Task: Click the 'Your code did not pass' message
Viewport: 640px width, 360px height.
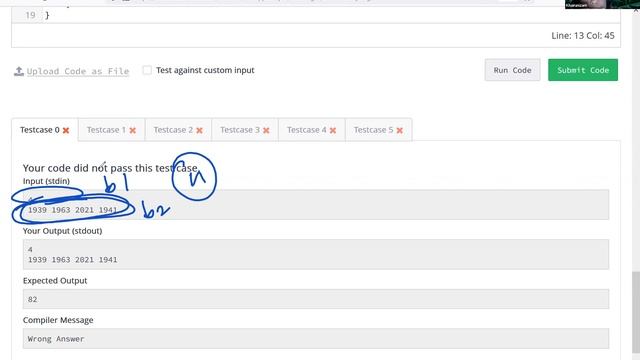Action: click(110, 168)
